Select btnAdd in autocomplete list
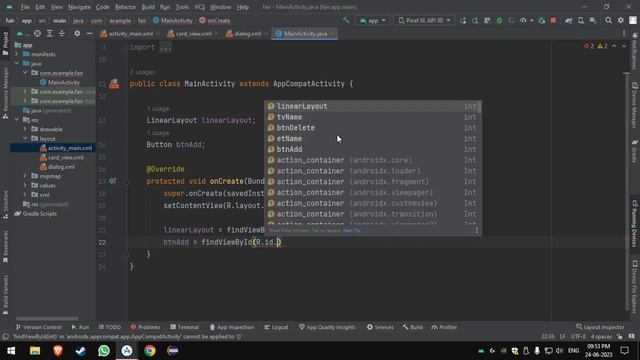 tap(372, 149)
